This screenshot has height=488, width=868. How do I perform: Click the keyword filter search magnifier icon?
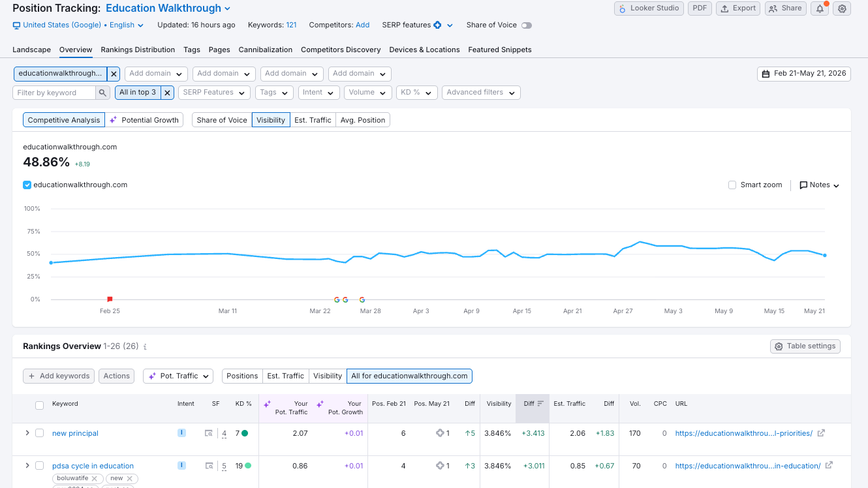[x=103, y=93]
